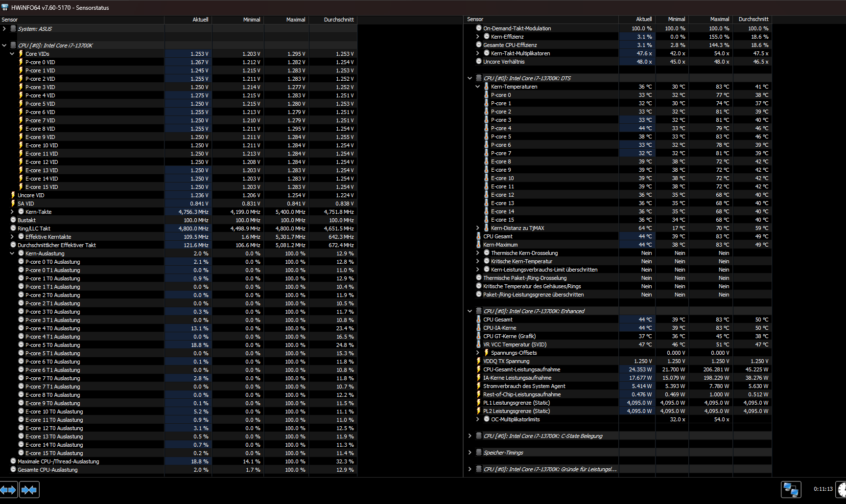Image resolution: width=846 pixels, height=504 pixels.
Task: Click the voltage icon next to SA VID
Action: coord(13,204)
